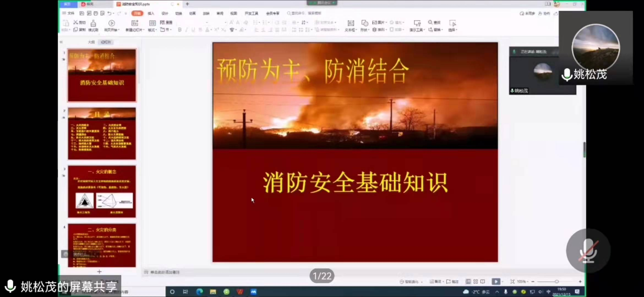Open the picture 图片 dropdown
The height and width of the screenshot is (297, 644).
click(380, 22)
